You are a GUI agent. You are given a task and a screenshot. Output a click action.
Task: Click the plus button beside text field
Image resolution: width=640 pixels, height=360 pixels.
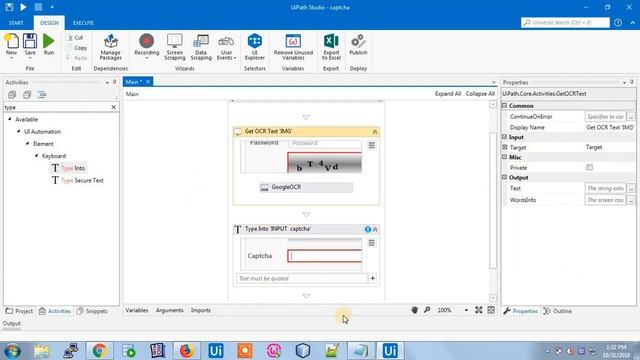372,278
